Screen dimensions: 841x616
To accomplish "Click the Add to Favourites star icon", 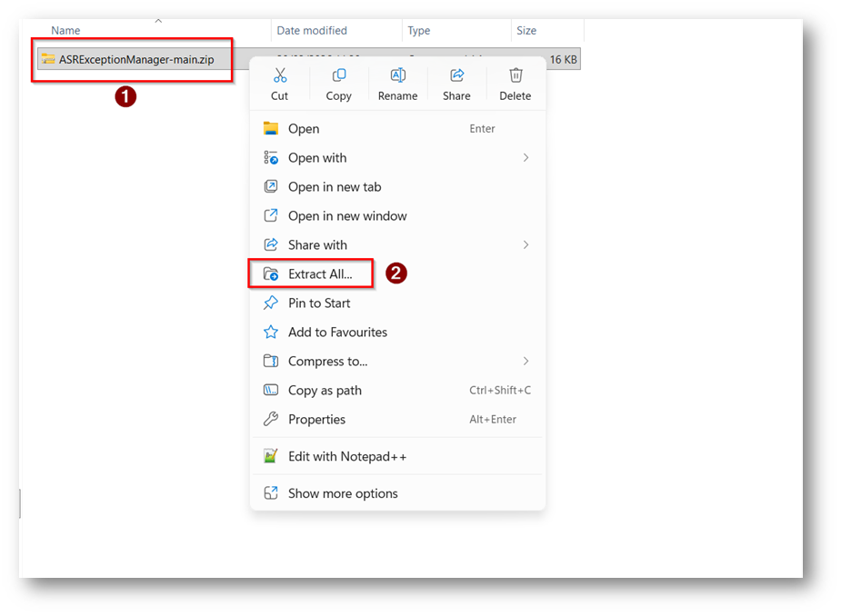I will pos(271,333).
